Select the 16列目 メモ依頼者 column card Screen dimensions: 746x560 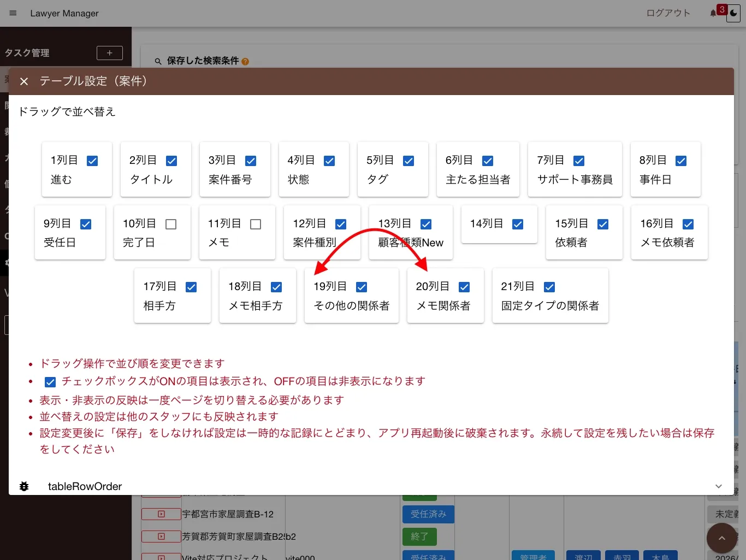click(x=670, y=233)
